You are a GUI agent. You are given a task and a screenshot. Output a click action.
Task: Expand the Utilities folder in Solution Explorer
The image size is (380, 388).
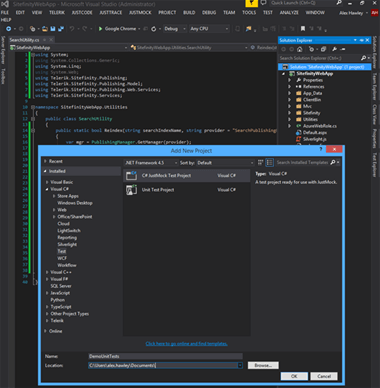click(289, 119)
